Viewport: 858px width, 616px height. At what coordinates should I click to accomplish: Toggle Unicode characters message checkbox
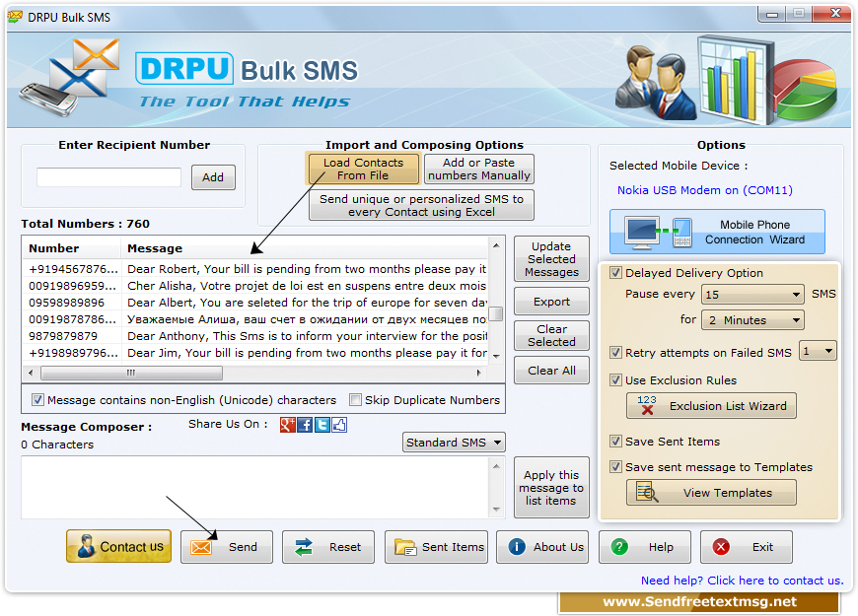tap(37, 400)
